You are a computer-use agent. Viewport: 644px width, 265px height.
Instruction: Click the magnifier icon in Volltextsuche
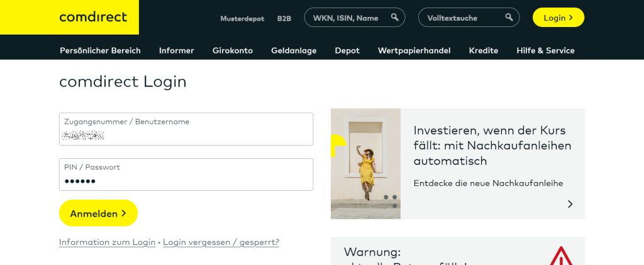(508, 18)
